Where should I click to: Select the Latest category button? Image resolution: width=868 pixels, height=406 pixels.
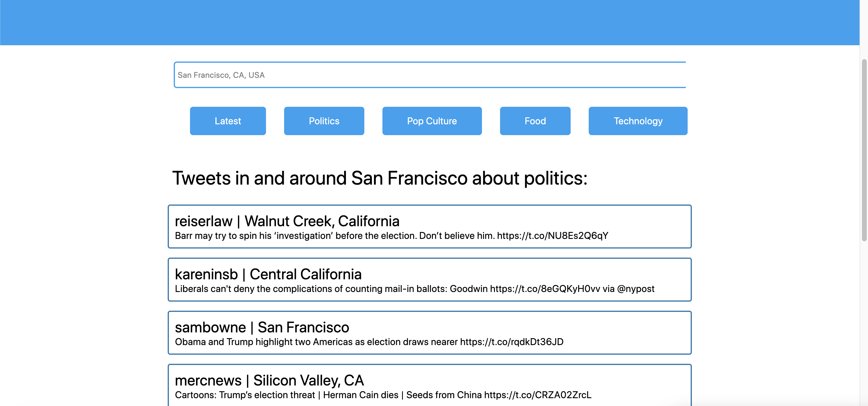[228, 121]
